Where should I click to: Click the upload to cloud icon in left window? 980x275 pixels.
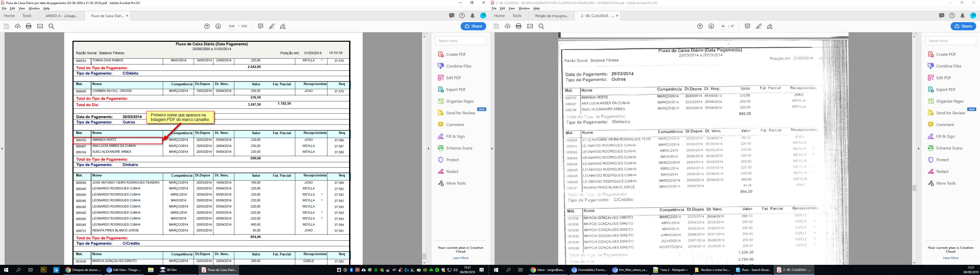[x=18, y=26]
